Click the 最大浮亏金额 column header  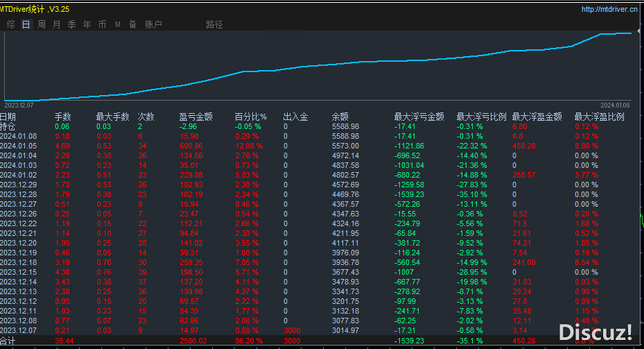419,117
